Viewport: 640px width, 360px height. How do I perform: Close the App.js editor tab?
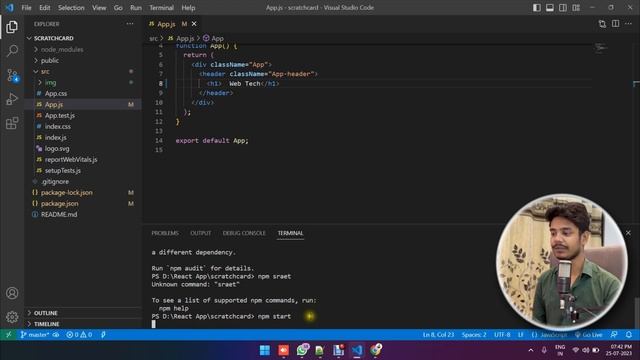194,24
